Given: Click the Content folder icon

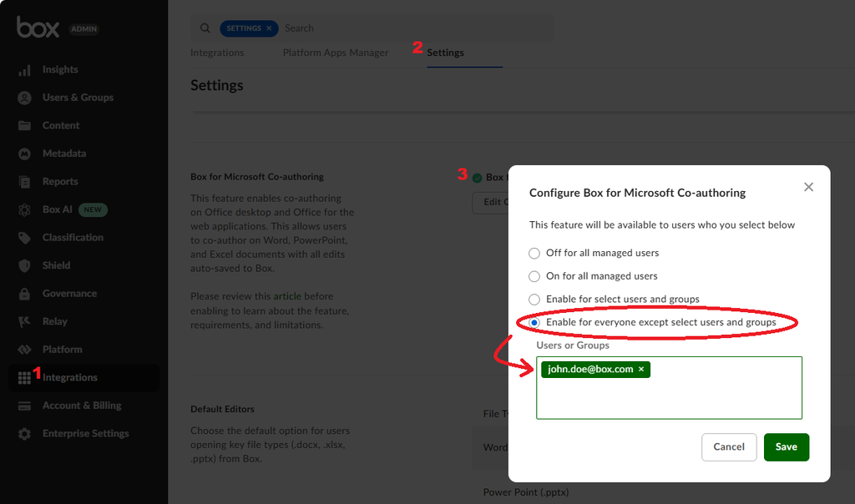Looking at the screenshot, I should pyautogui.click(x=25, y=126).
